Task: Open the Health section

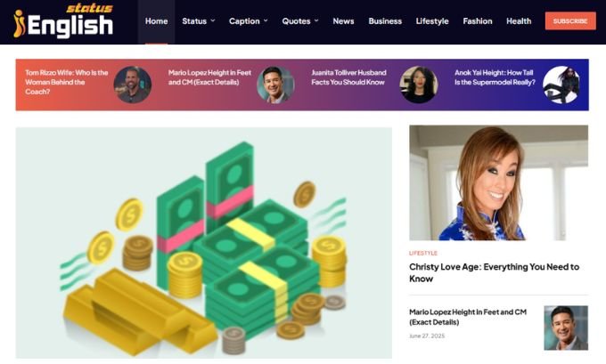Action: point(519,21)
